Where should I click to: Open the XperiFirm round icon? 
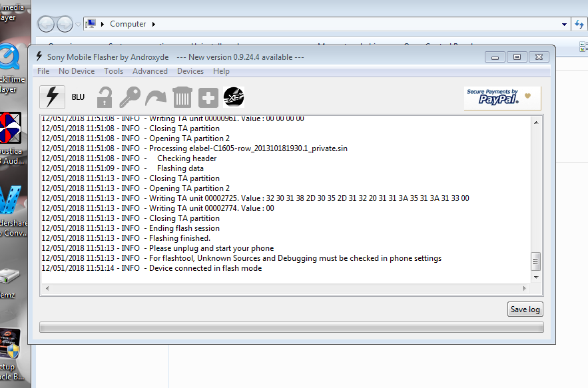pos(234,97)
